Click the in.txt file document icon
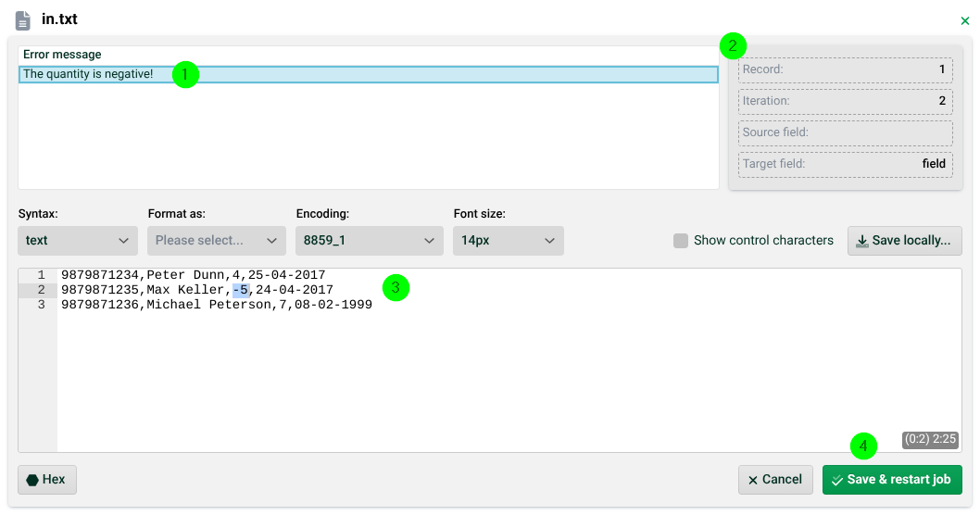Screen dimensions: 980x515 coord(23,20)
